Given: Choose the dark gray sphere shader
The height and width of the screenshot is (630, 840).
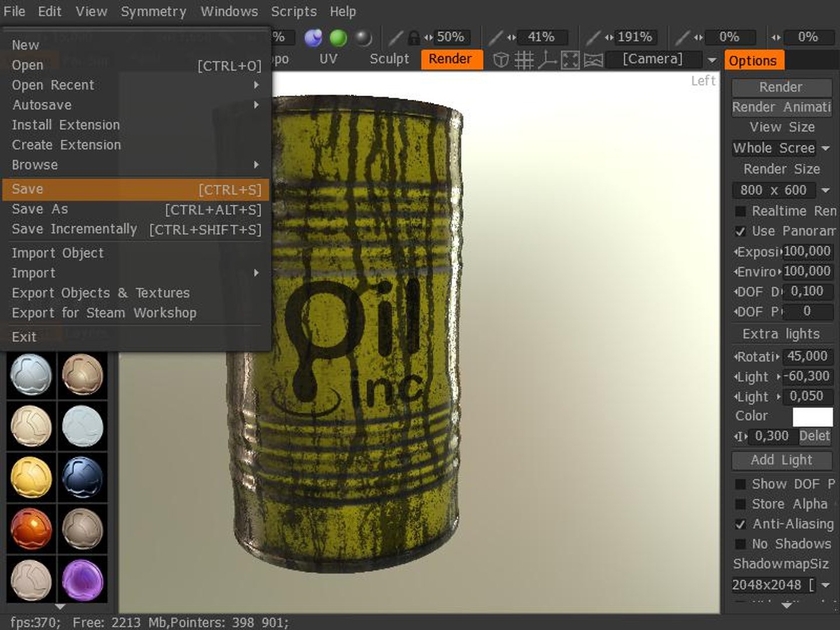Looking at the screenshot, I should pos(364,38).
